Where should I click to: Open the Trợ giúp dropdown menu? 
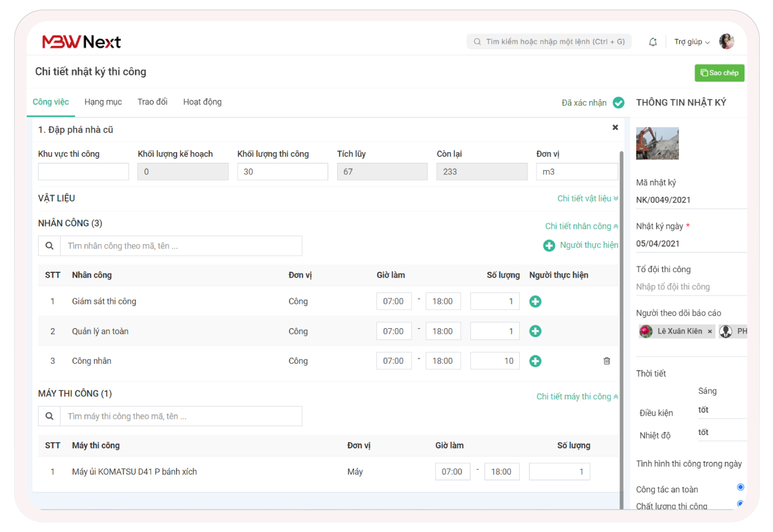point(692,42)
